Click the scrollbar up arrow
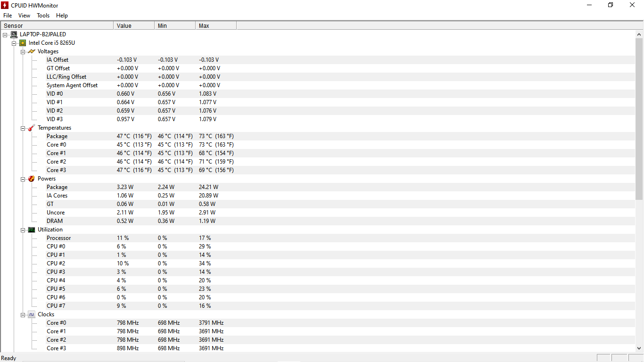Viewport: 644px width, 362px height. click(x=639, y=34)
